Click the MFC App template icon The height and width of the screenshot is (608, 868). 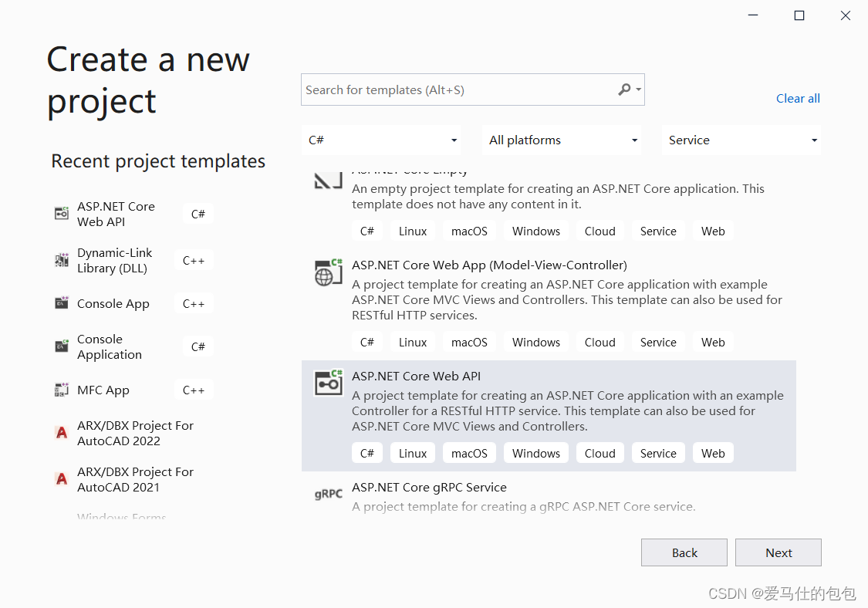62,390
